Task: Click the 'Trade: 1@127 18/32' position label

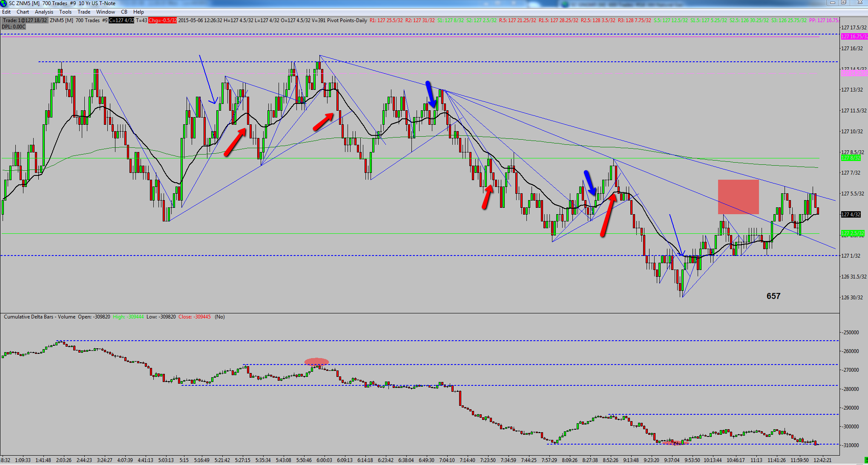Action: pyautogui.click(x=25, y=20)
